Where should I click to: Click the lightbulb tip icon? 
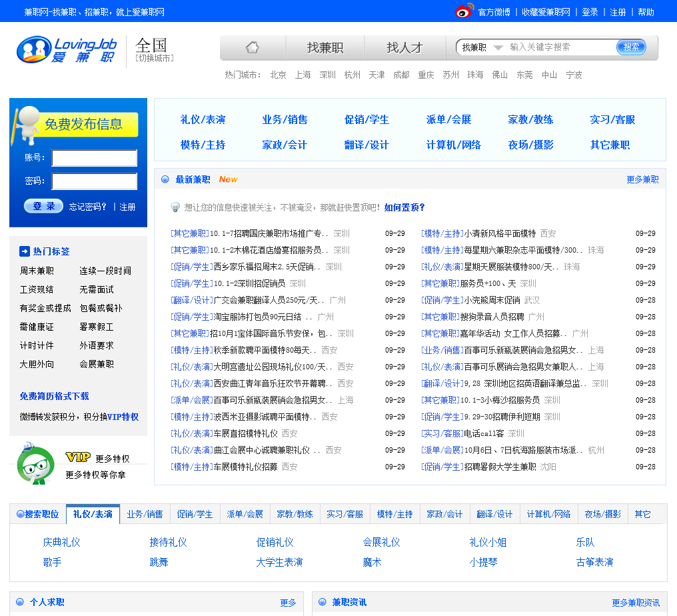pyautogui.click(x=175, y=207)
